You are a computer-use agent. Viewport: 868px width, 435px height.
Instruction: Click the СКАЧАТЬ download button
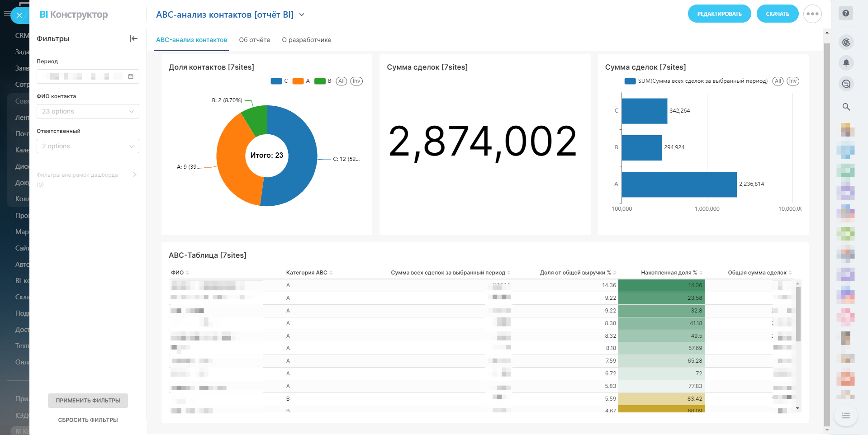coord(777,14)
